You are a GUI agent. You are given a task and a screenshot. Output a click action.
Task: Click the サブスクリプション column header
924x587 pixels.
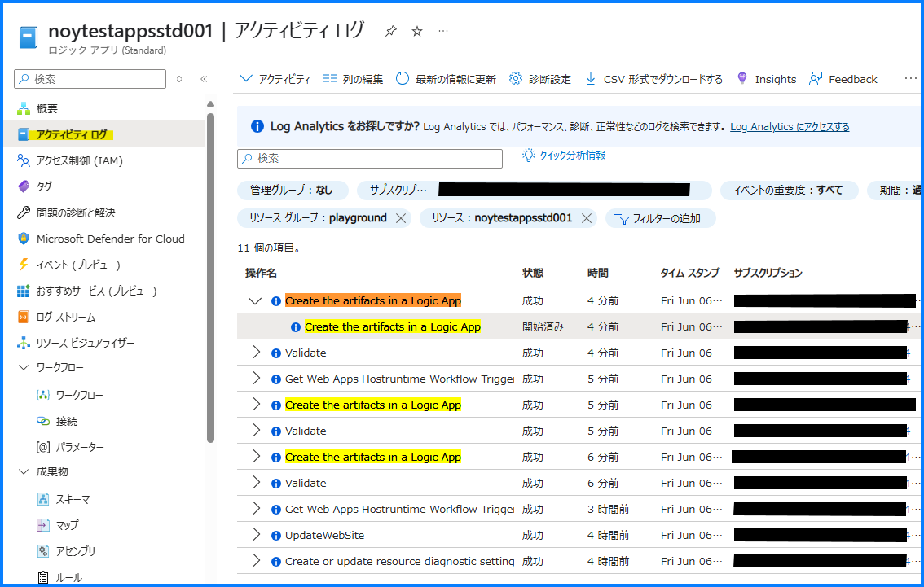[x=768, y=274]
